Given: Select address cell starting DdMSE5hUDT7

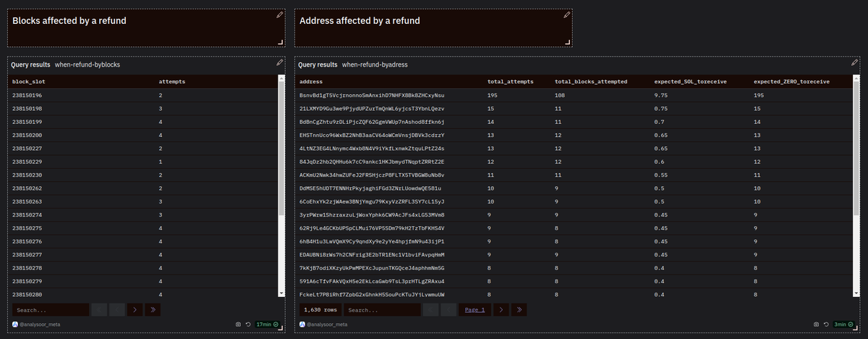Looking at the screenshot, I should click(x=372, y=188).
